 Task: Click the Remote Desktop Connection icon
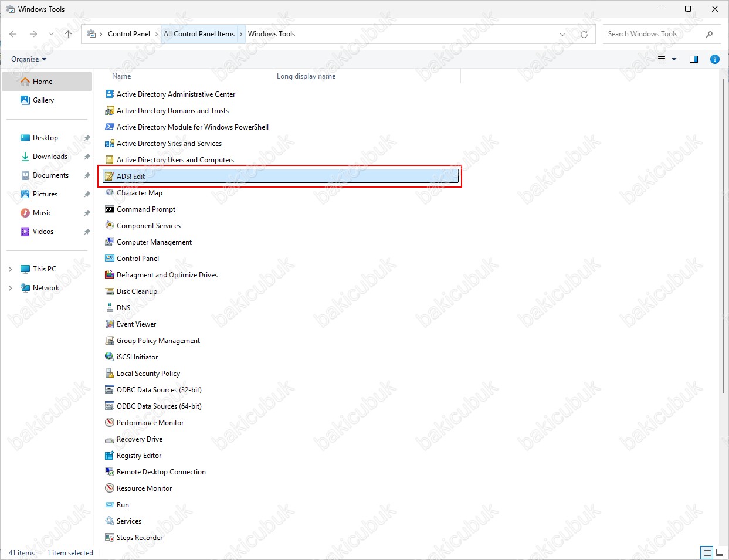click(x=110, y=472)
